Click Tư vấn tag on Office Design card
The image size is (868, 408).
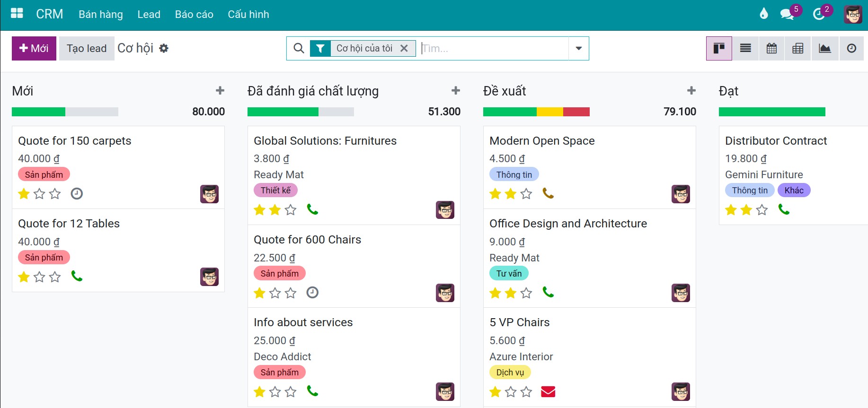click(509, 273)
